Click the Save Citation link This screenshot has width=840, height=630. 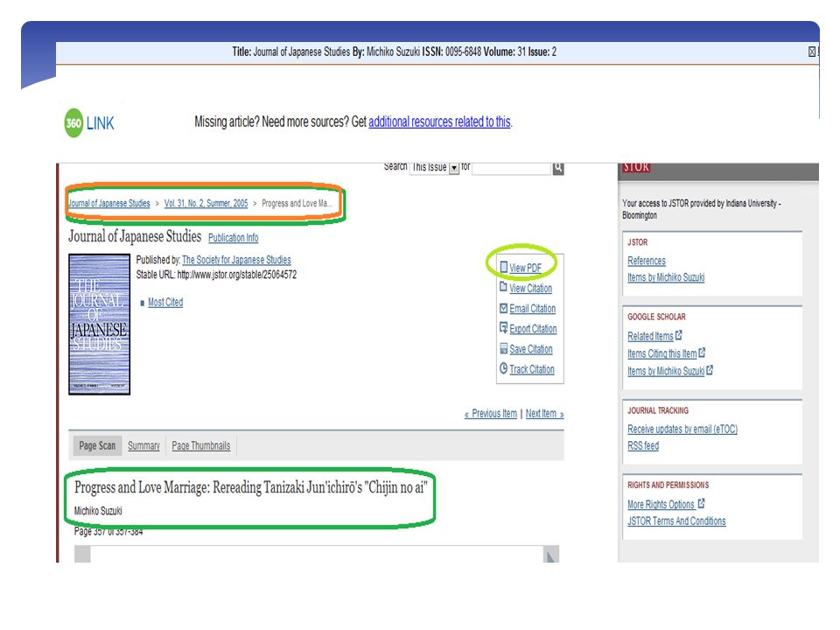coord(530,349)
